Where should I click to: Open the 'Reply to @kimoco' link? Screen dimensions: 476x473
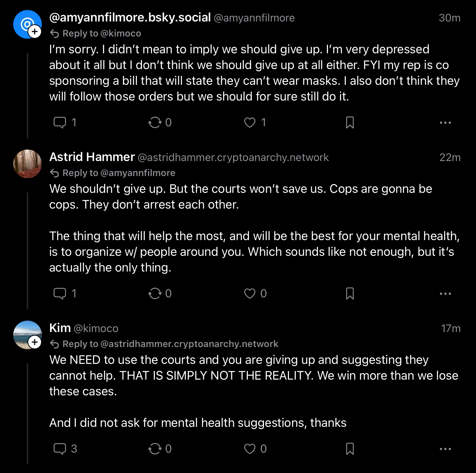click(102, 33)
